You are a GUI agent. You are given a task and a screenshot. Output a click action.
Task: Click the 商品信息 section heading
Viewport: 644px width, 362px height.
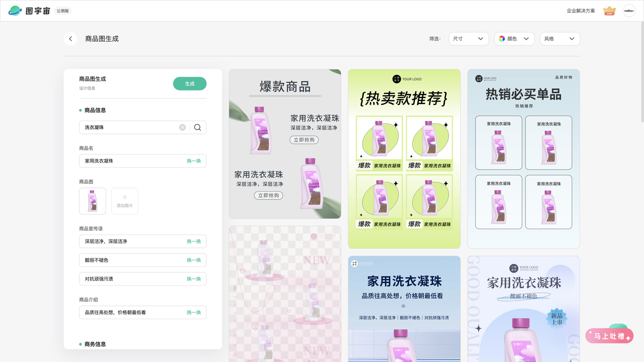(x=95, y=110)
